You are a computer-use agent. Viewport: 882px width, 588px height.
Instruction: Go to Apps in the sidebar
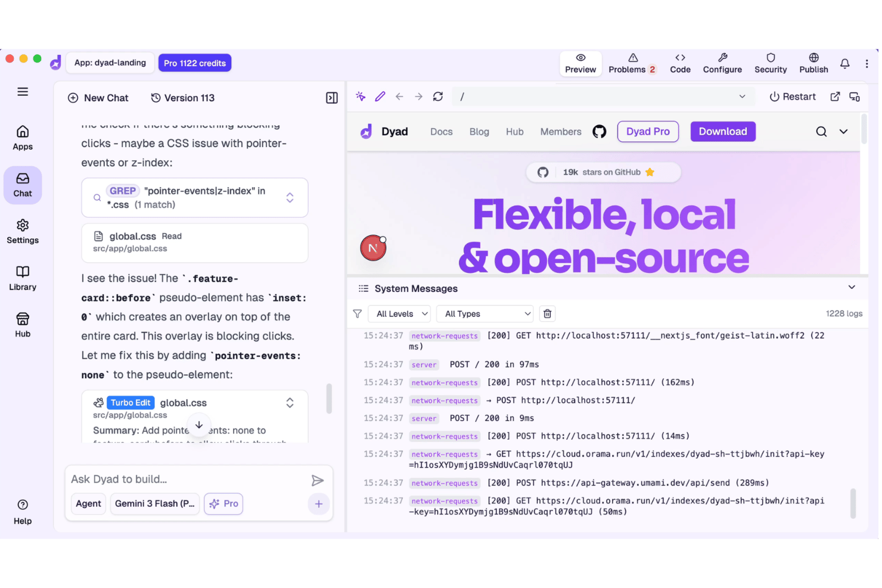point(23,138)
